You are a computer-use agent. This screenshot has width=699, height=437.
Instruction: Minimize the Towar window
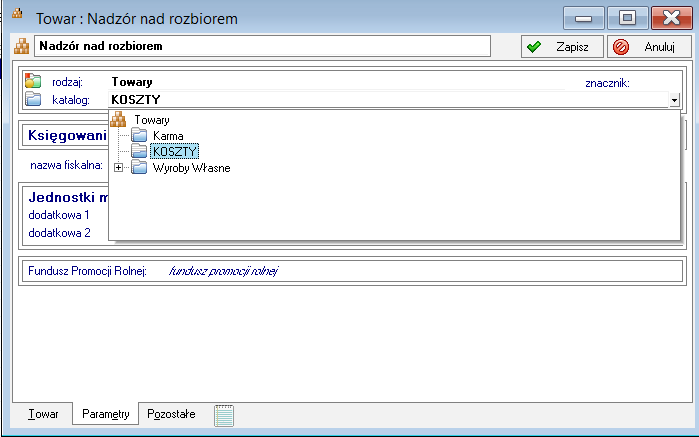584,18
